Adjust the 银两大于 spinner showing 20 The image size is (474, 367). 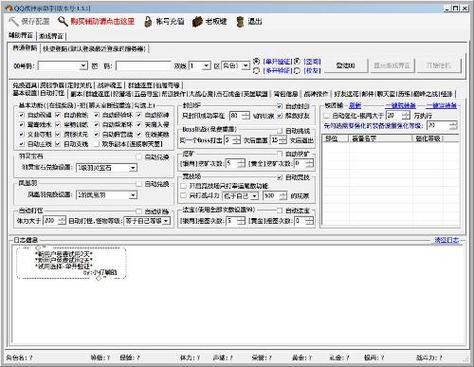[x=398, y=116]
